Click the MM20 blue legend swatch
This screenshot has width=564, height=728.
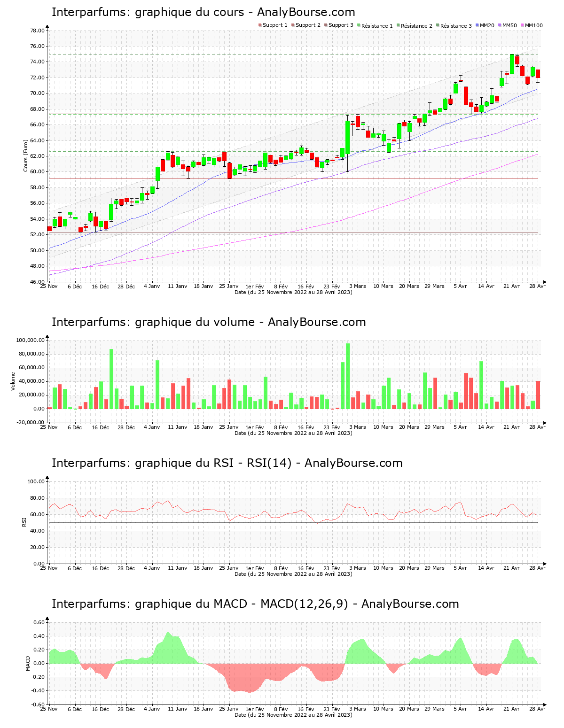[x=477, y=25]
